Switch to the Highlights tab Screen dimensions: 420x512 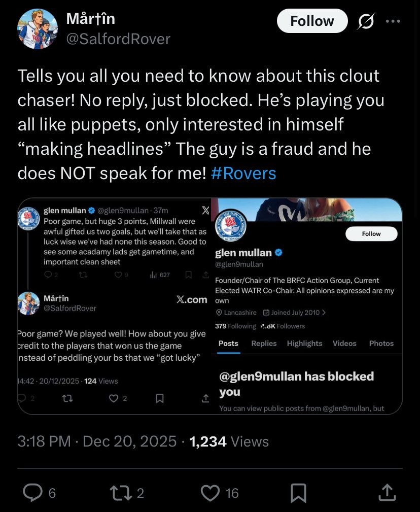[x=304, y=344]
